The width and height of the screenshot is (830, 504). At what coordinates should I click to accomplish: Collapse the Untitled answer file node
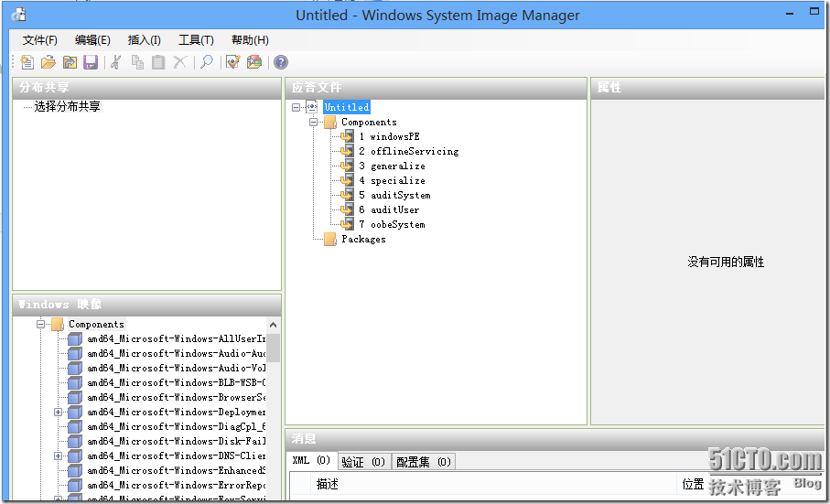click(296, 107)
